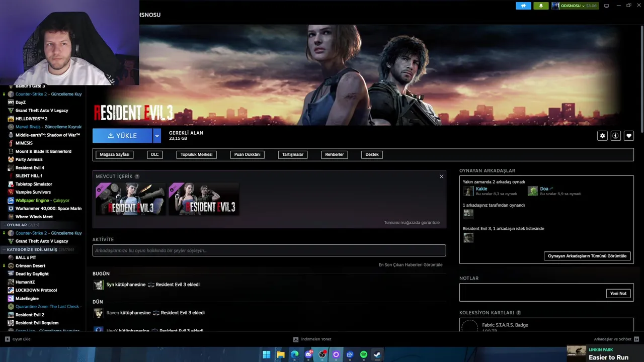Image resolution: width=644 pixels, height=362 pixels.
Task: Open the Mağaza Sayfası tab
Action: 115,154
